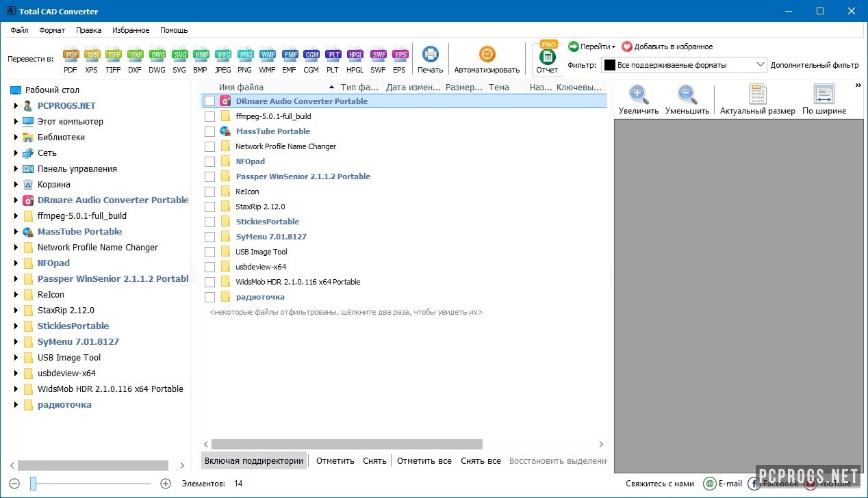
Task: Open the Перейти dropdown arrow
Action: coord(613,47)
